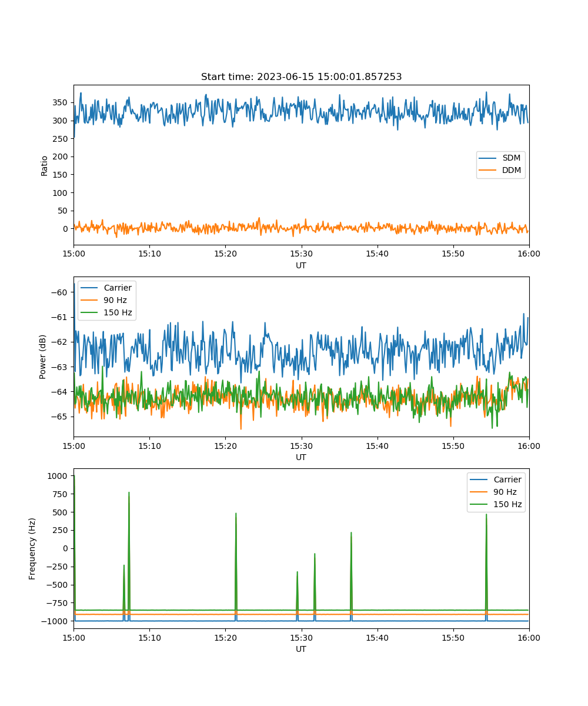Click the 15:50 tick under the Frequency plot

(453, 637)
